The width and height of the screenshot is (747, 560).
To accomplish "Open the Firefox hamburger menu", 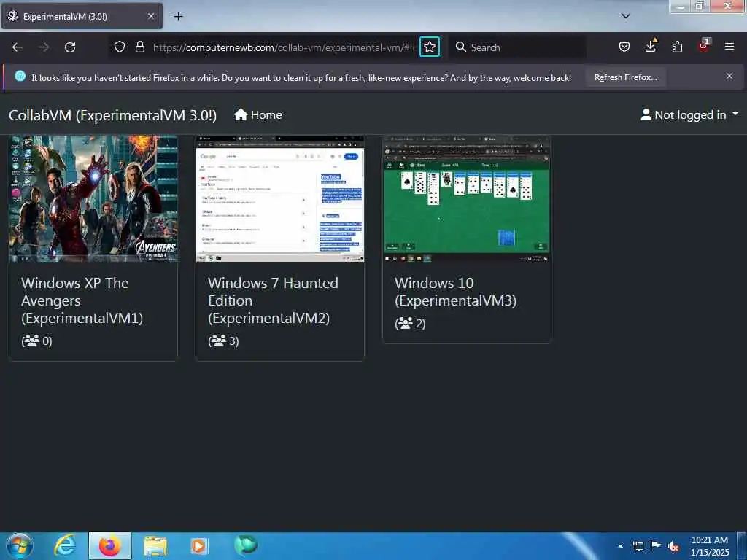I will coord(729,47).
